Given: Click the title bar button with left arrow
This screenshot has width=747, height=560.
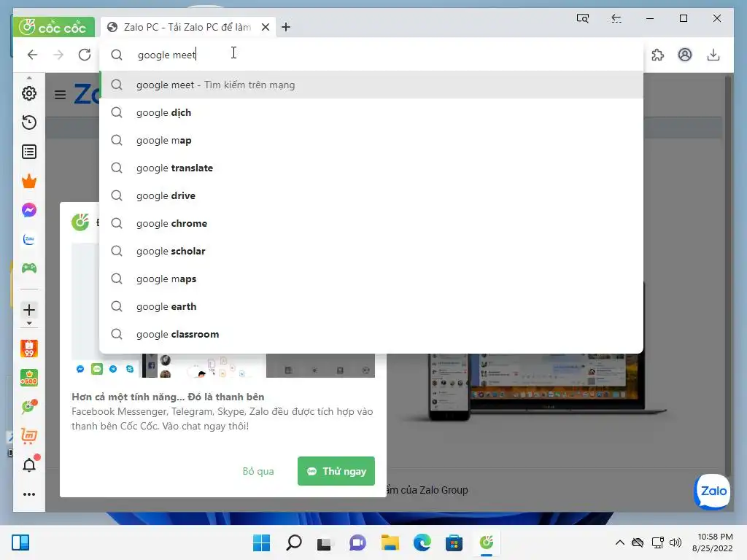Looking at the screenshot, I should click(x=616, y=18).
